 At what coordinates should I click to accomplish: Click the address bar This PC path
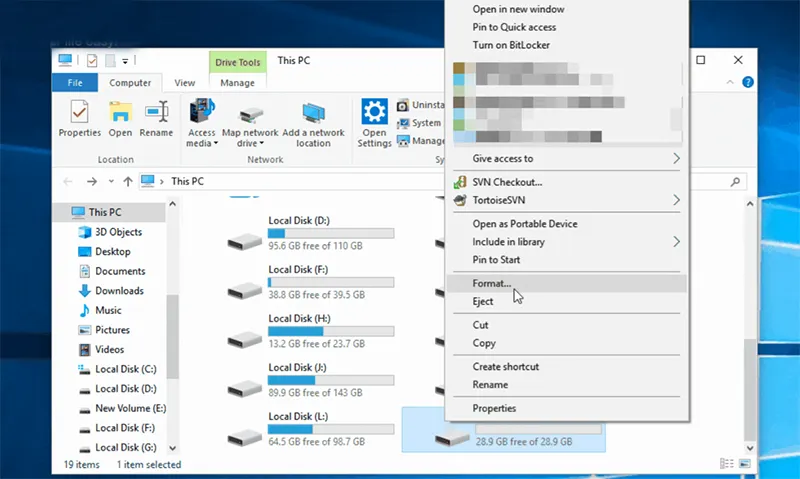point(187,181)
